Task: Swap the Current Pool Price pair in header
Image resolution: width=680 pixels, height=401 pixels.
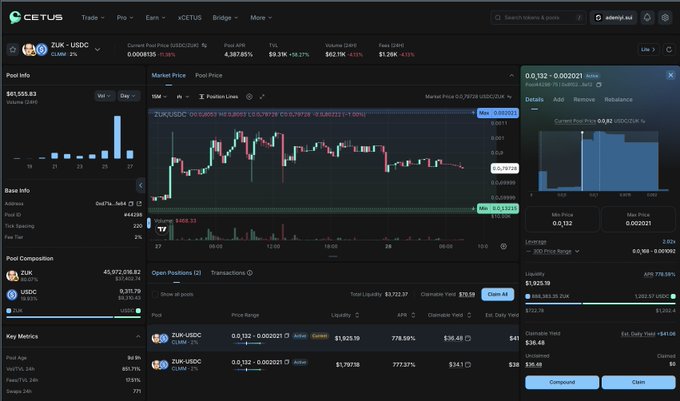Action: point(204,45)
